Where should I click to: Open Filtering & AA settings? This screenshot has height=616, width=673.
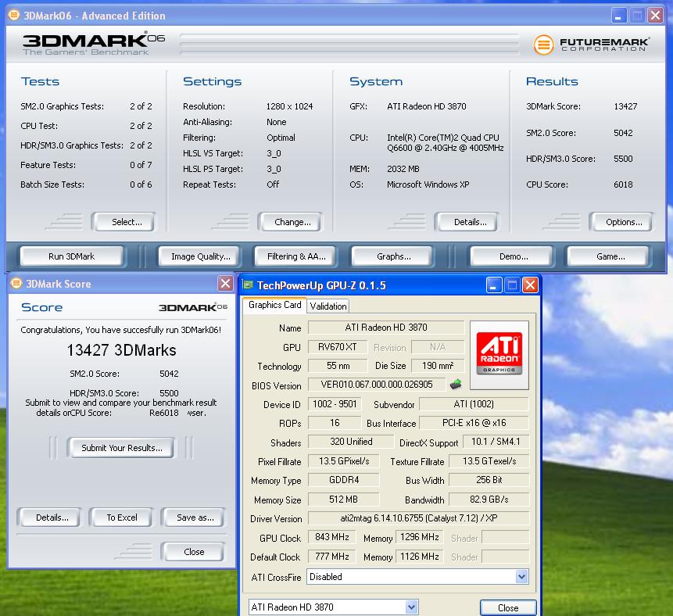[x=295, y=256]
